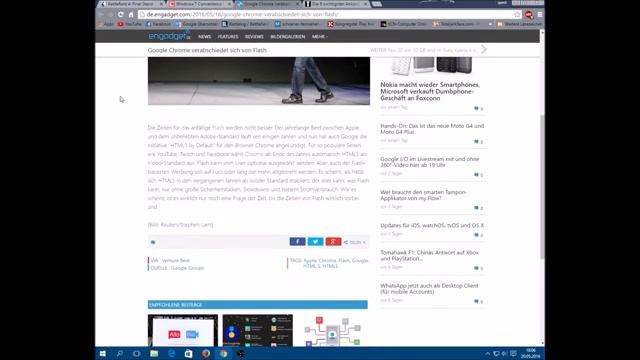
Task: Open the Action Center notification icon
Action: [513, 353]
